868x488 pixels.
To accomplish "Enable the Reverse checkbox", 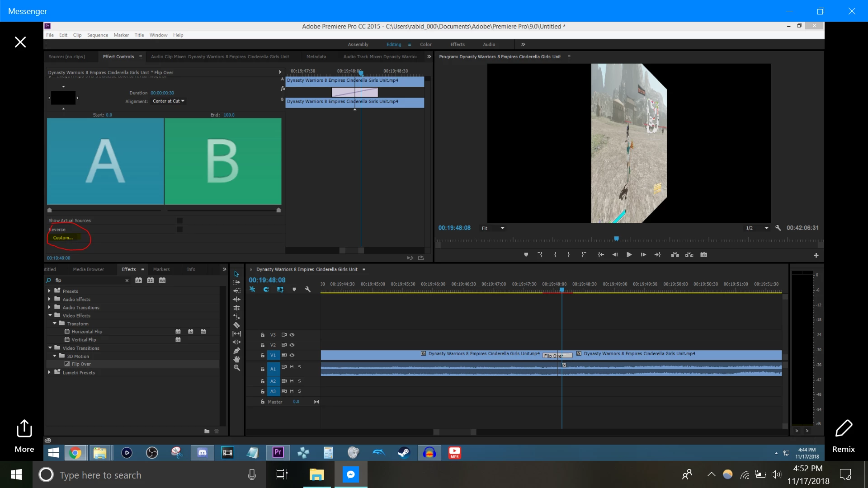I will [x=179, y=230].
